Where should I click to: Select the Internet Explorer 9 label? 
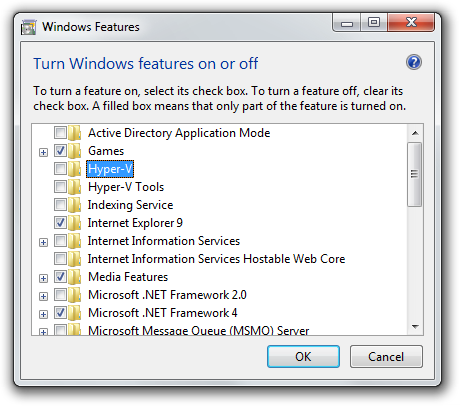tap(135, 223)
